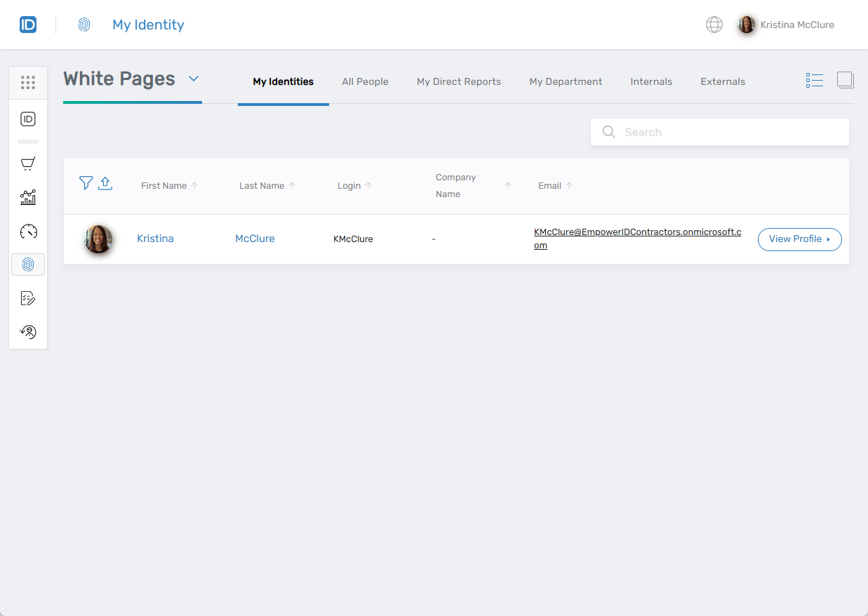
Task: Select the ID badge sidebar icon
Action: point(28,119)
